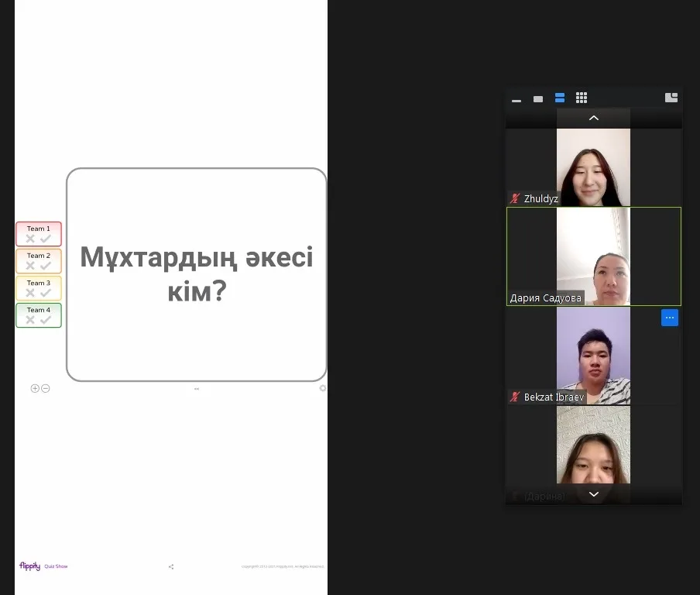
Task: Mark Team 3 answer as correct
Action: click(x=46, y=293)
